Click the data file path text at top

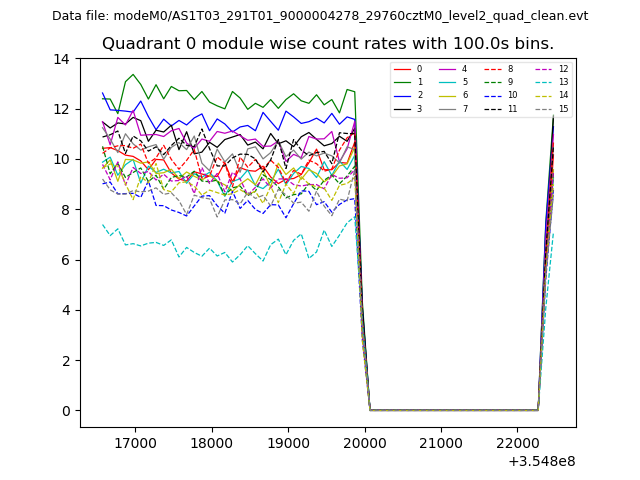(x=320, y=16)
